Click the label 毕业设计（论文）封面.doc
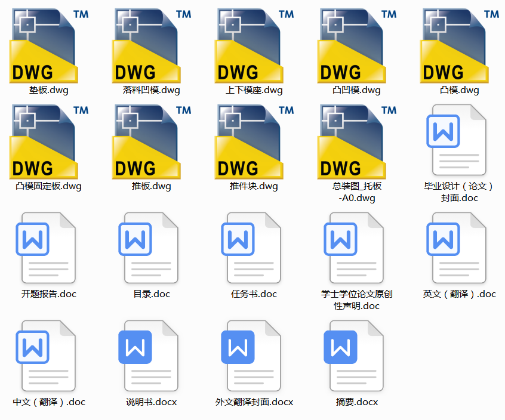 [x=459, y=192]
